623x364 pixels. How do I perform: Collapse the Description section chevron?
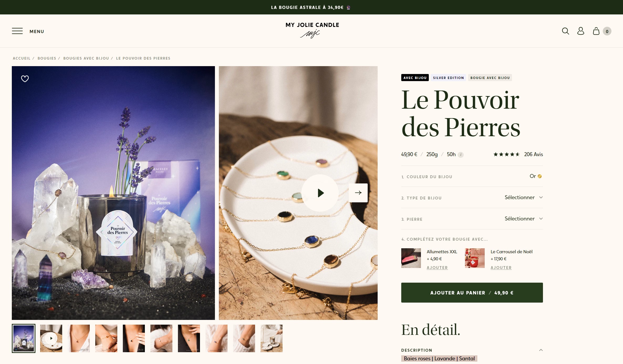pos(541,350)
